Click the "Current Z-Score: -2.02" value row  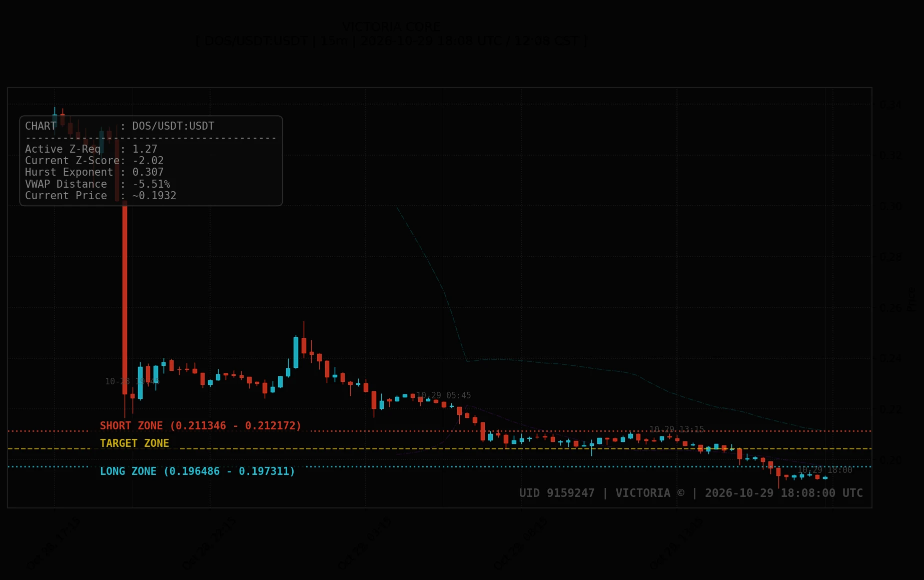95,161
